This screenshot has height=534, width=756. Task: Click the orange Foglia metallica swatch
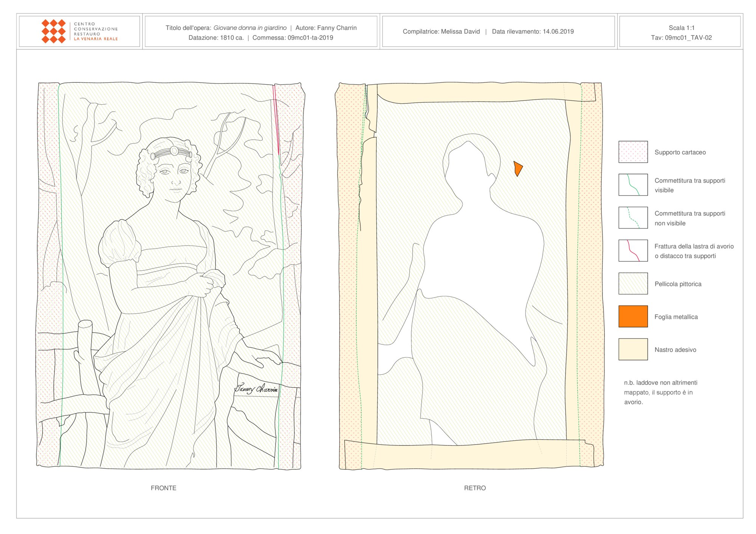pos(633,316)
